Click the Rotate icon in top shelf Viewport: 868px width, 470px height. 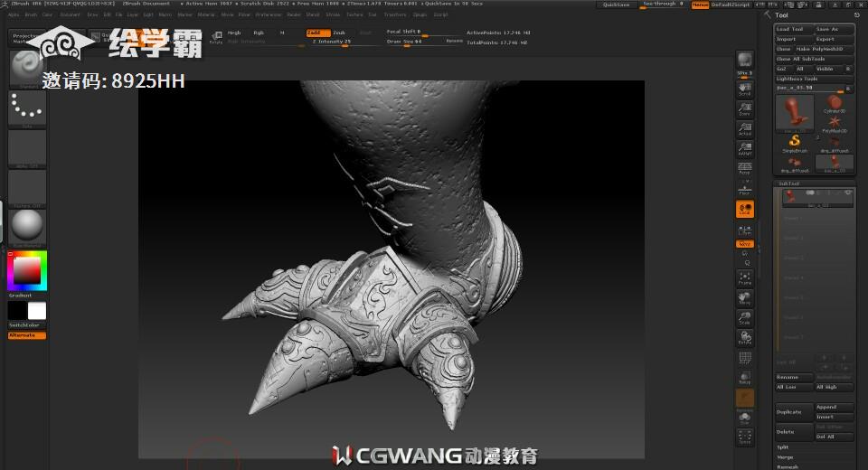coord(216,37)
